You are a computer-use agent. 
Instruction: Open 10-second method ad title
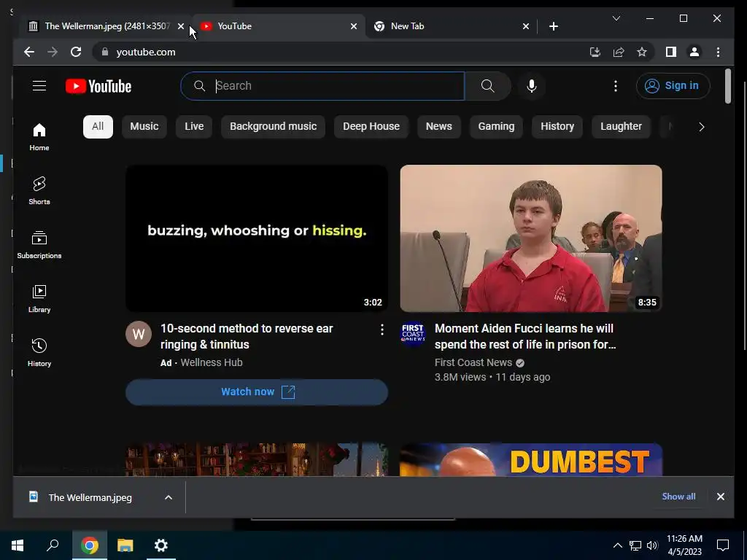(x=247, y=336)
